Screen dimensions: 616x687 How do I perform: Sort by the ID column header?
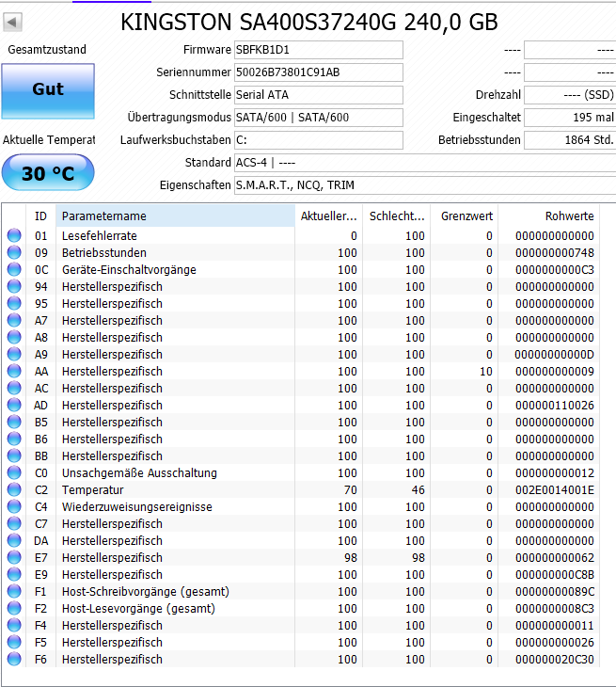pos(40,216)
